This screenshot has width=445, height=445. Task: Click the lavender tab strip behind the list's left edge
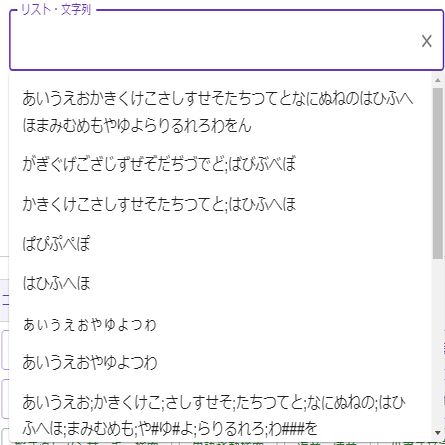click(4, 300)
